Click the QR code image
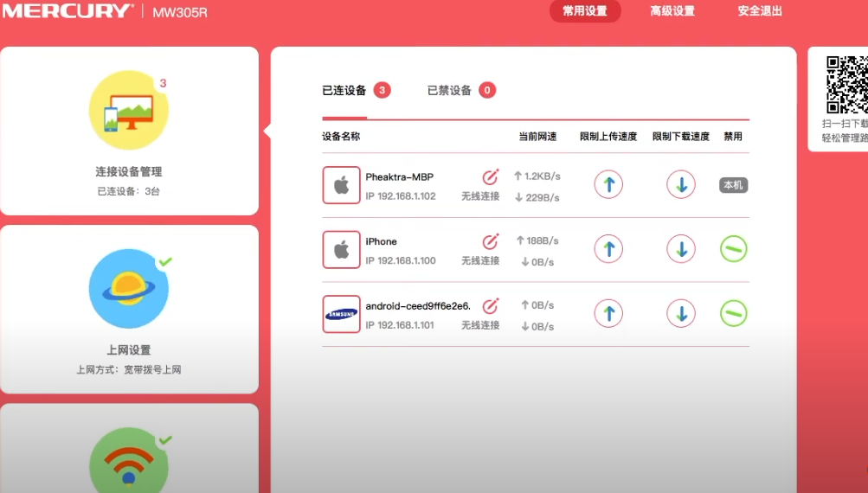 845,85
